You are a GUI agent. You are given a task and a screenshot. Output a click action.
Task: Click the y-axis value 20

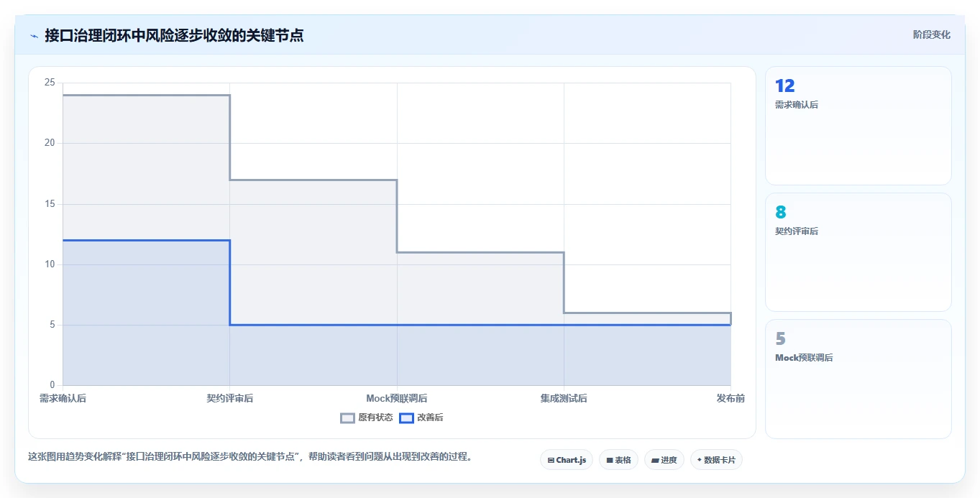(50, 143)
